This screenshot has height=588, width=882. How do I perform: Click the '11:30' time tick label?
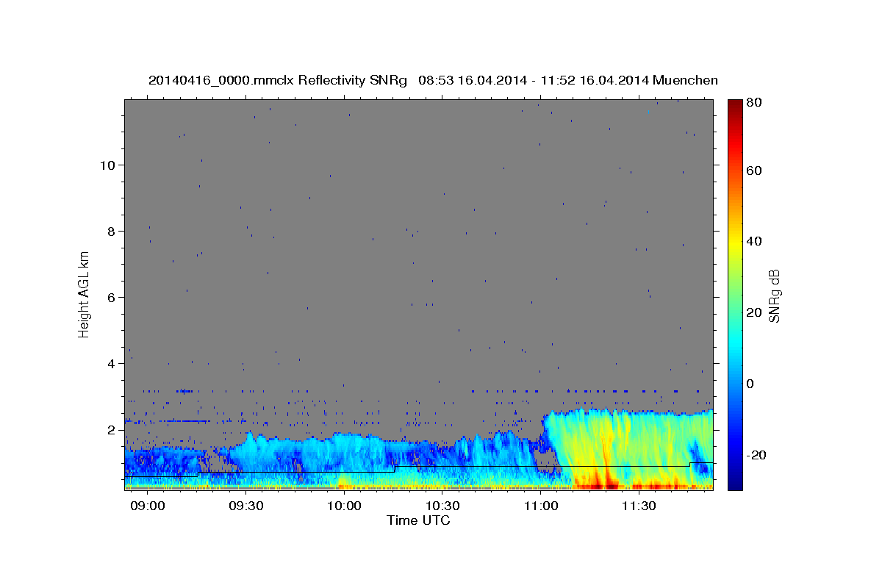tap(639, 506)
